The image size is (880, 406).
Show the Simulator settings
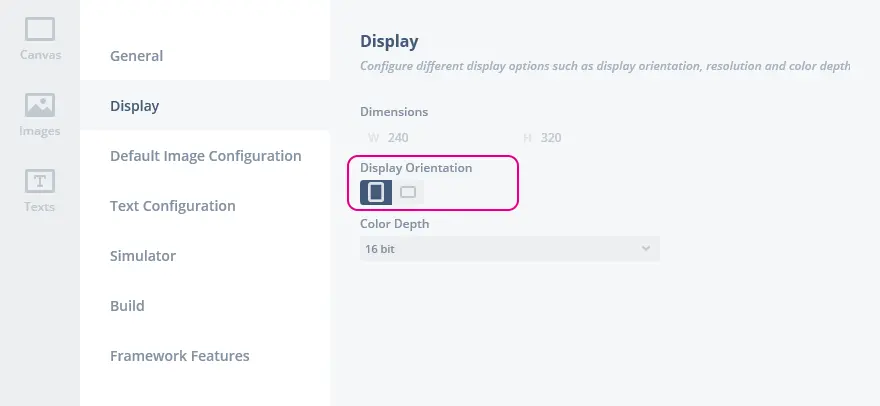[142, 256]
